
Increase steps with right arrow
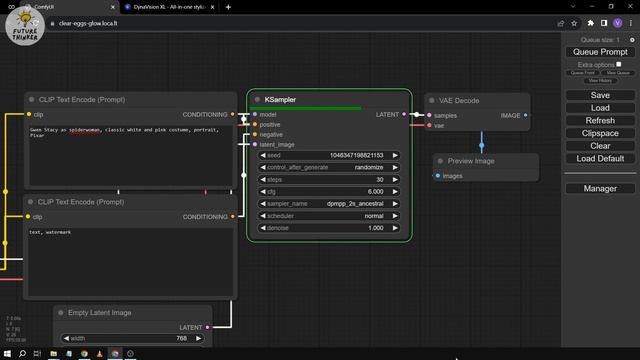395,180
